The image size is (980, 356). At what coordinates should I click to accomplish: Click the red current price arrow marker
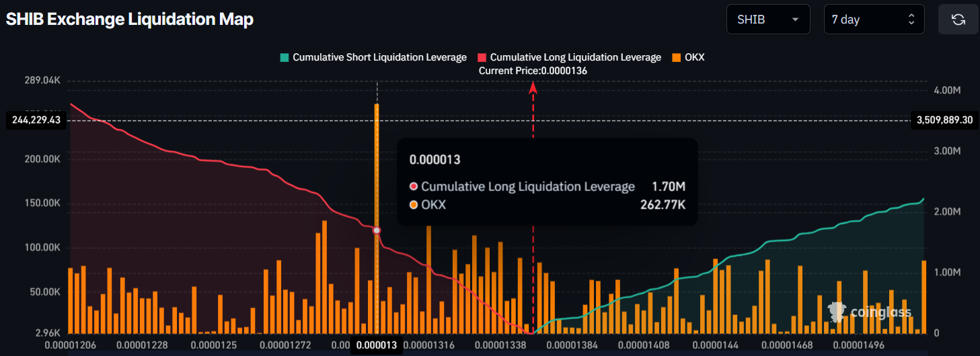[533, 87]
